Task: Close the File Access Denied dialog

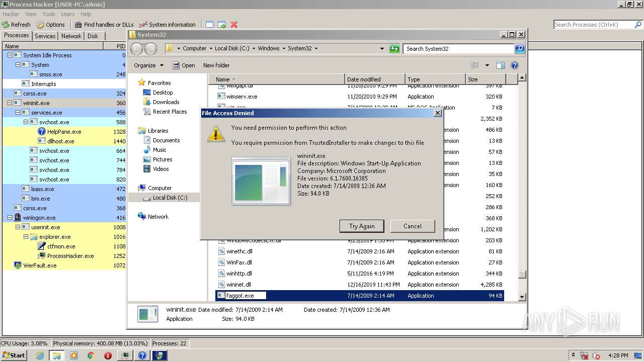Action: (437, 113)
